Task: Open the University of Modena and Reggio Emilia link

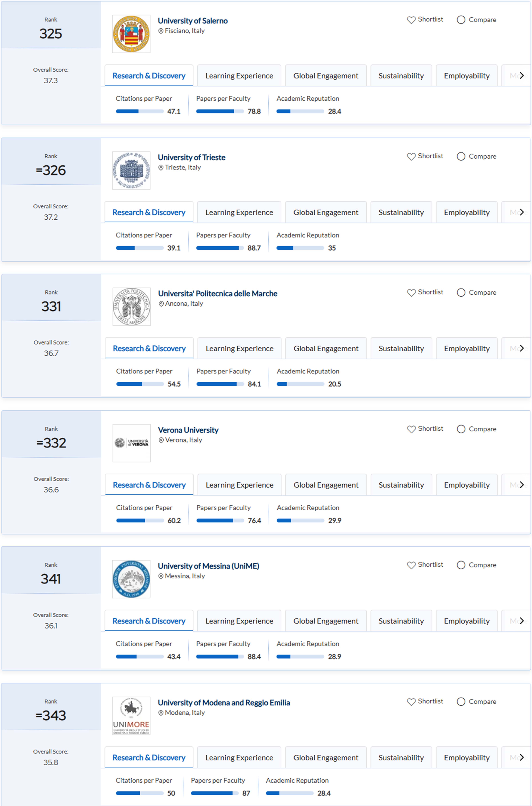Action: (224, 702)
